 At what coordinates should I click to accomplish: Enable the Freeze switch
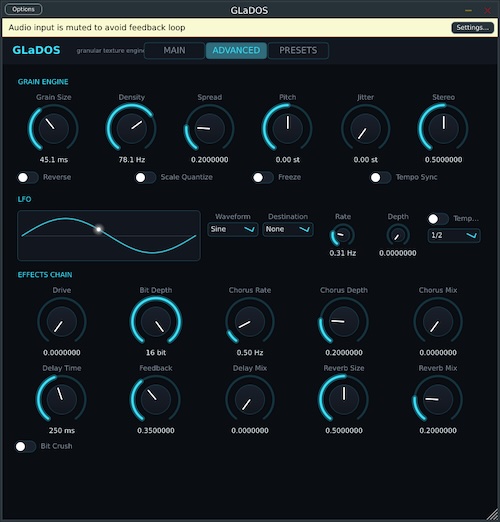click(x=263, y=177)
